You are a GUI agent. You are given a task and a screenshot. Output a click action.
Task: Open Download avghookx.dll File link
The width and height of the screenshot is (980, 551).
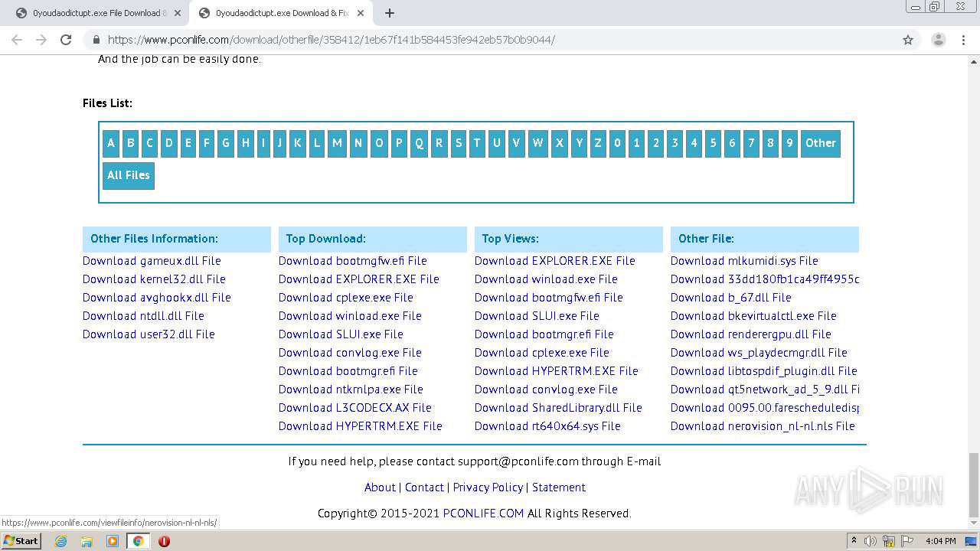point(157,298)
